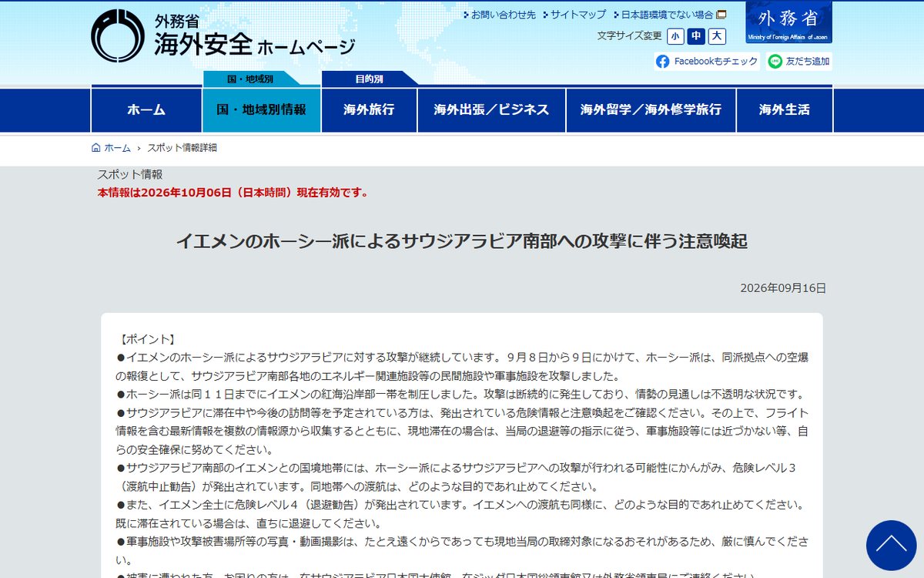
Task: Click the Facebook icon
Action: tap(663, 62)
